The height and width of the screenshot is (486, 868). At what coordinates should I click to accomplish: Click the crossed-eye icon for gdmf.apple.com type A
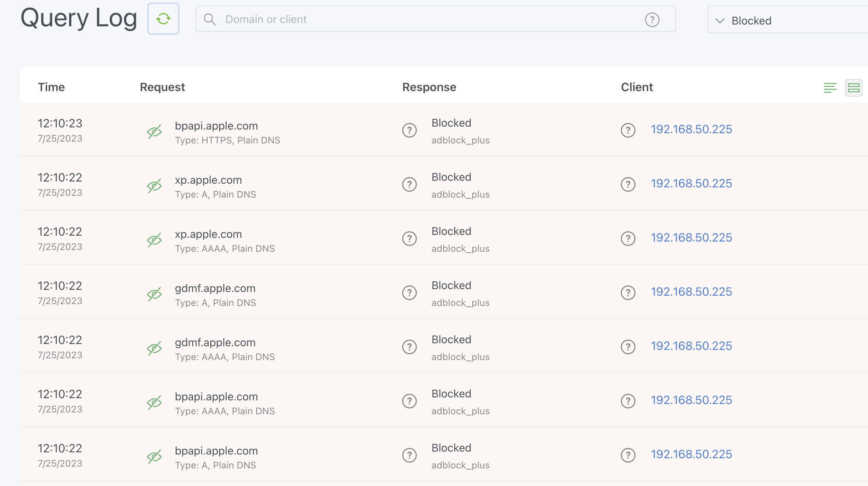[x=154, y=294]
